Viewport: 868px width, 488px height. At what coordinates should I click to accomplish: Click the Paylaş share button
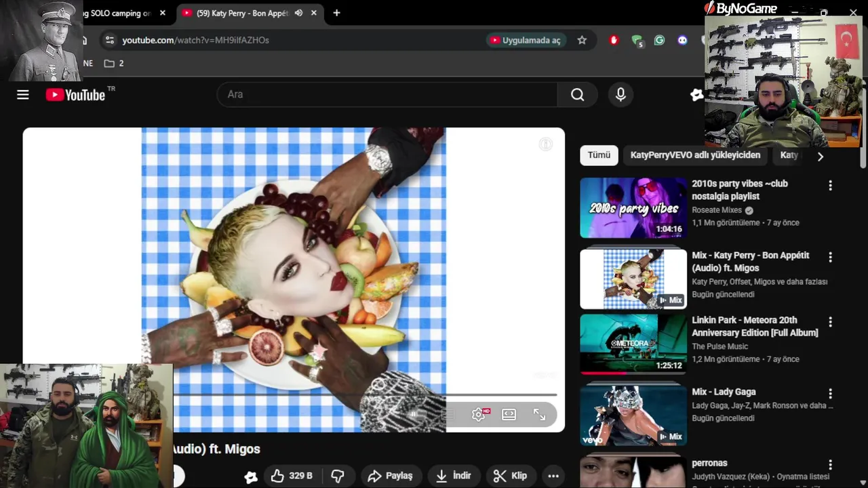coord(391,476)
